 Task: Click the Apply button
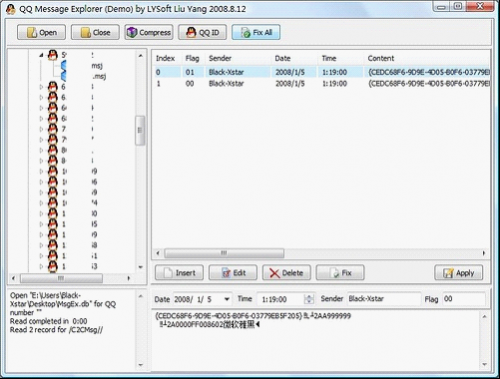click(459, 273)
